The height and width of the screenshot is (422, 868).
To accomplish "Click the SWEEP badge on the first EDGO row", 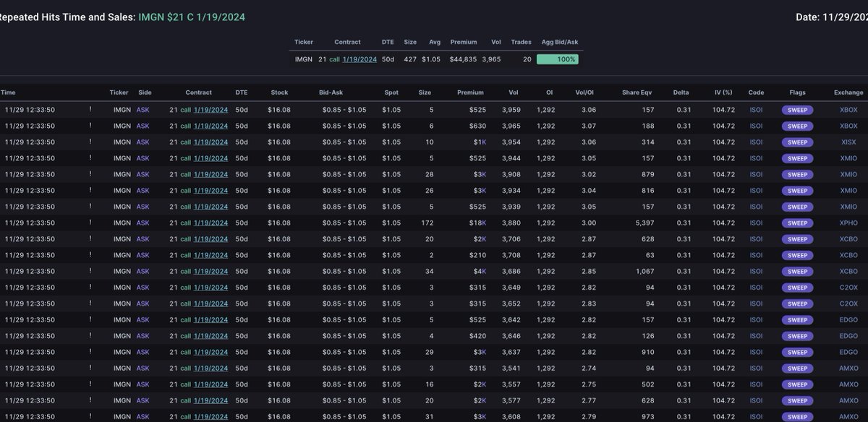I will (797, 319).
